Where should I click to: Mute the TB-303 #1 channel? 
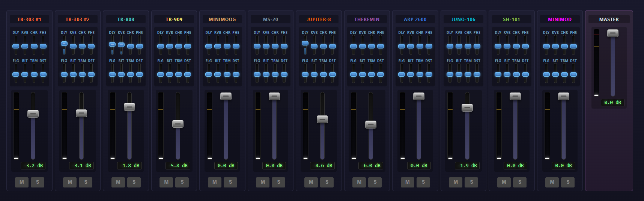22,182
